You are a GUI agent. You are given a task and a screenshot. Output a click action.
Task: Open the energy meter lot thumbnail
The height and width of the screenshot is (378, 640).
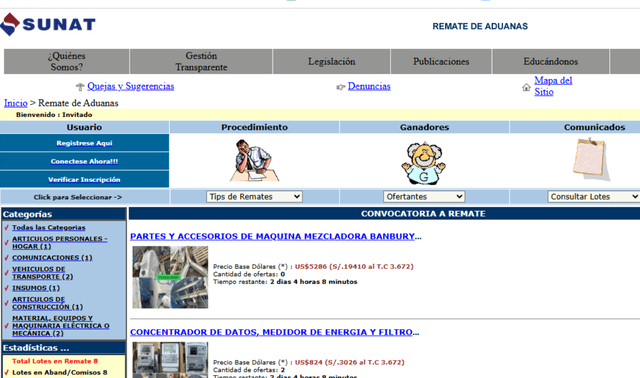tap(170, 360)
